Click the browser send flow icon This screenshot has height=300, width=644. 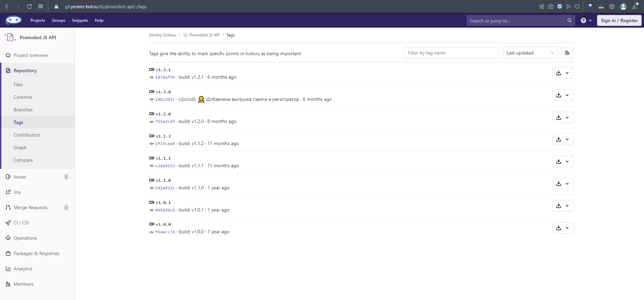point(569,6)
